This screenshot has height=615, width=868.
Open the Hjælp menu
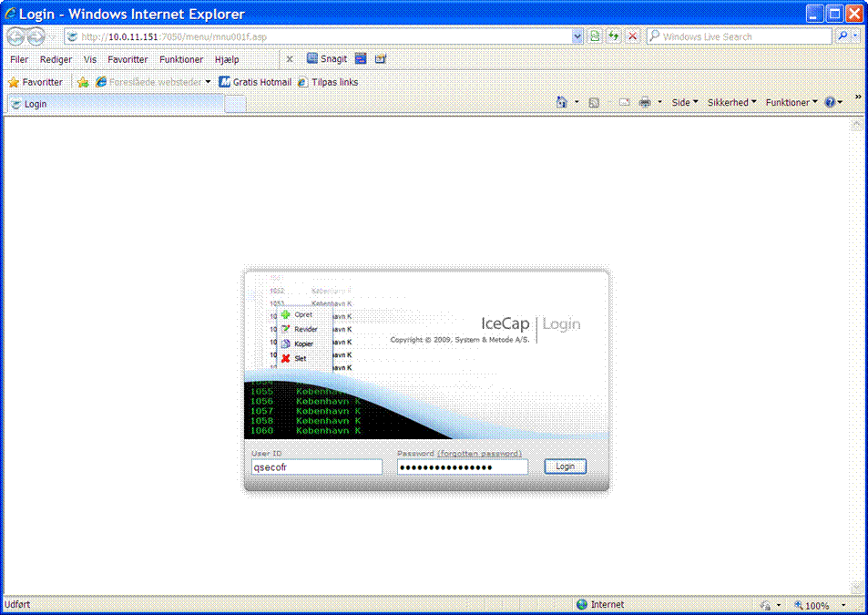click(x=227, y=59)
